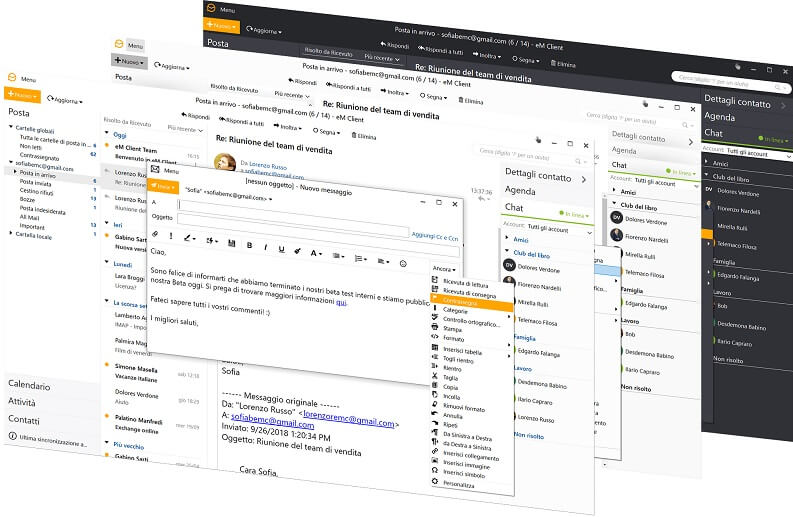Image resolution: width=793 pixels, height=517 pixels.
Task: Click the envelope icon in the compose window title
Action: [155, 169]
